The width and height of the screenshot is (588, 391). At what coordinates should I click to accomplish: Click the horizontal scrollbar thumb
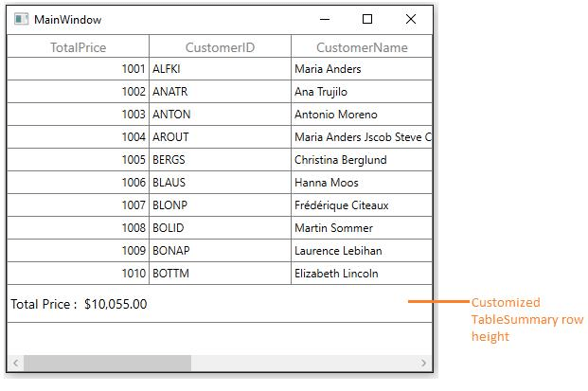tap(108, 363)
